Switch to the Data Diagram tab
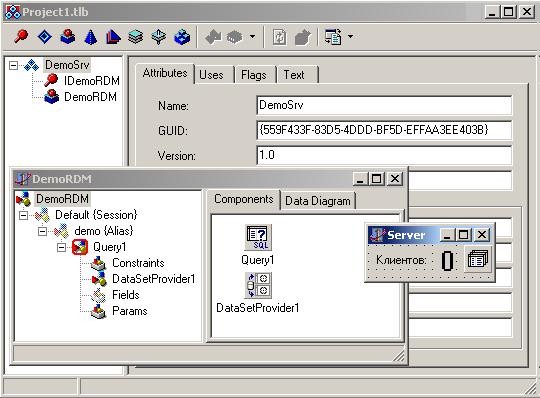Image resolution: width=540 pixels, height=398 pixels. (x=318, y=201)
